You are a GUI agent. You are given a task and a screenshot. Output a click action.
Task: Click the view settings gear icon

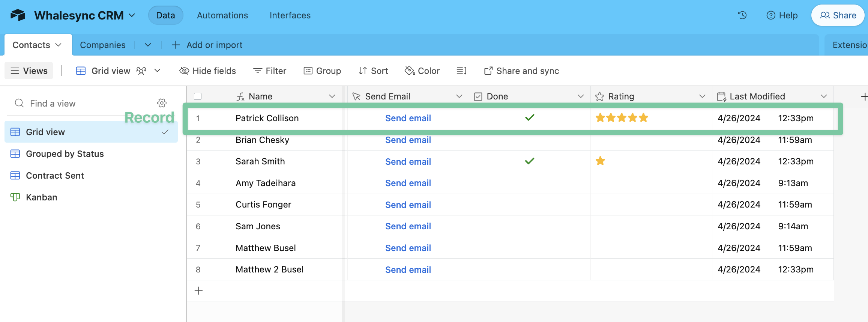[x=162, y=103]
